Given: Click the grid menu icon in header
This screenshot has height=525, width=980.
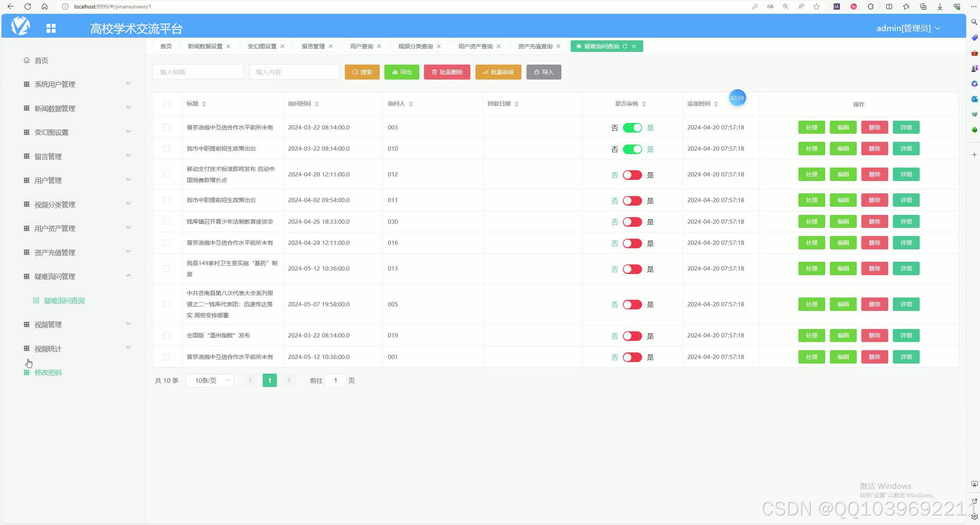Looking at the screenshot, I should pos(51,28).
